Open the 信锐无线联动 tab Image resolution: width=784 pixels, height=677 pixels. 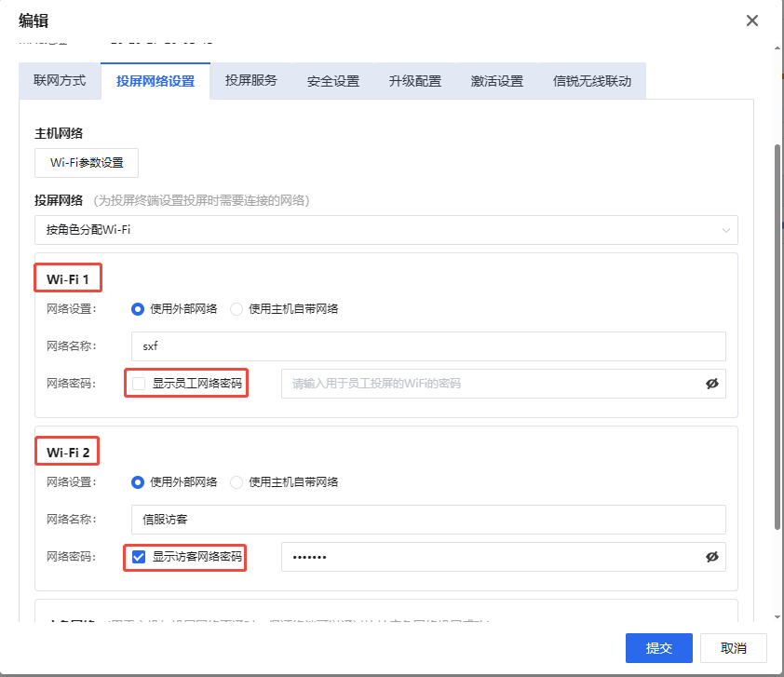pyautogui.click(x=591, y=81)
